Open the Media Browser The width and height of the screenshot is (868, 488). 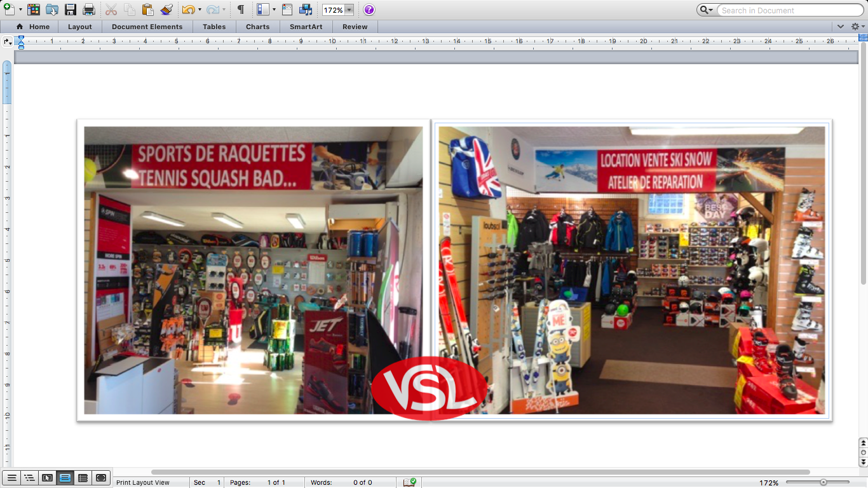coord(305,10)
